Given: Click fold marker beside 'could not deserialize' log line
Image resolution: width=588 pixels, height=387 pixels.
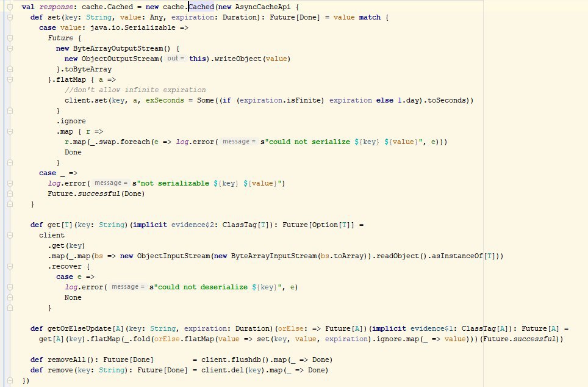Looking at the screenshot, I should [x=10, y=287].
